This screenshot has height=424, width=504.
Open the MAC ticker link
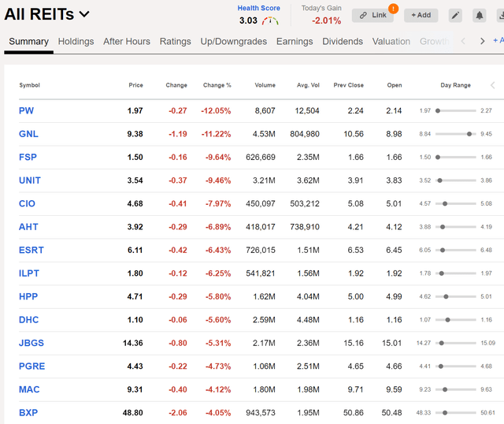coord(29,389)
